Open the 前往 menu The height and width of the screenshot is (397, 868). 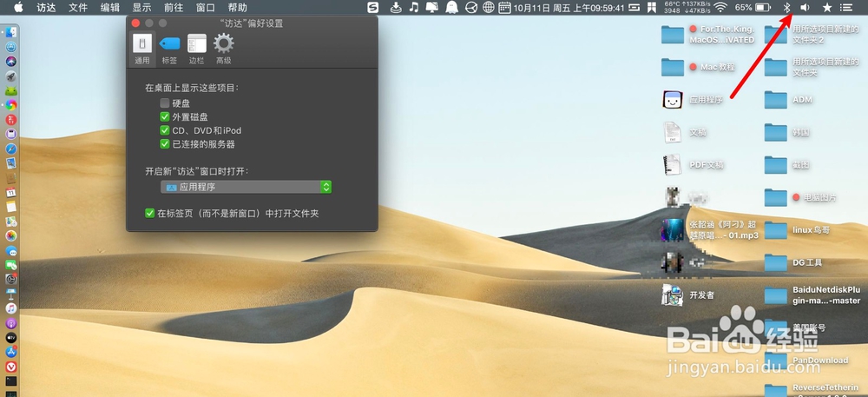point(174,8)
